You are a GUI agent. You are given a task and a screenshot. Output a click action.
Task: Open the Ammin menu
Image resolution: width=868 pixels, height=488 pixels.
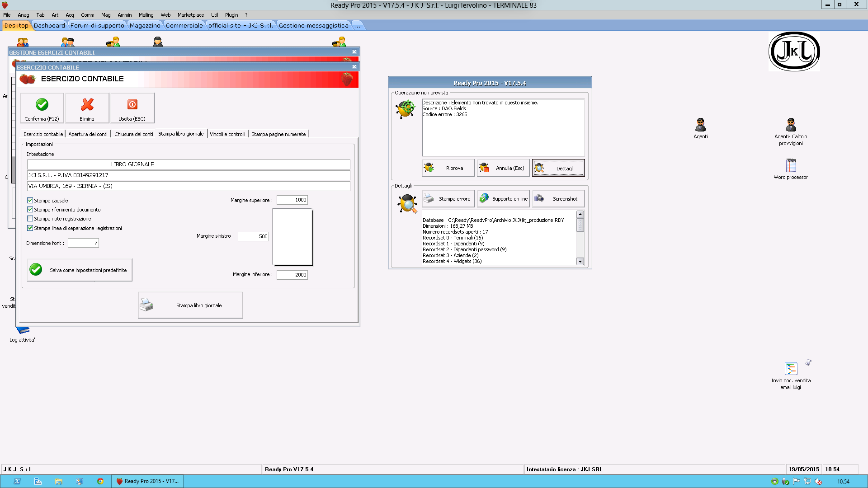click(x=124, y=15)
